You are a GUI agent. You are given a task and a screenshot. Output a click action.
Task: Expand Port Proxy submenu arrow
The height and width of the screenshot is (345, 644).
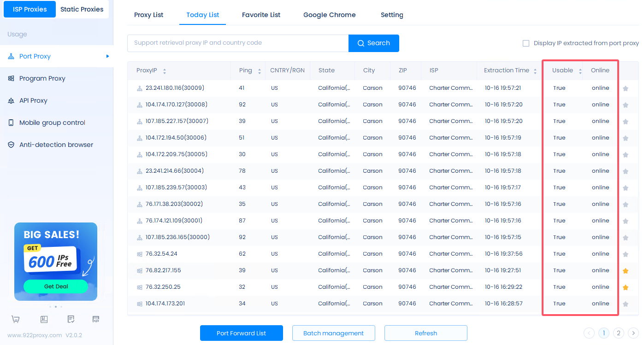(107, 56)
